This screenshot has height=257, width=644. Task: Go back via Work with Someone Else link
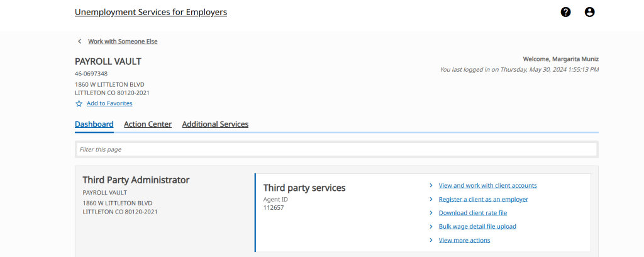pyautogui.click(x=123, y=41)
